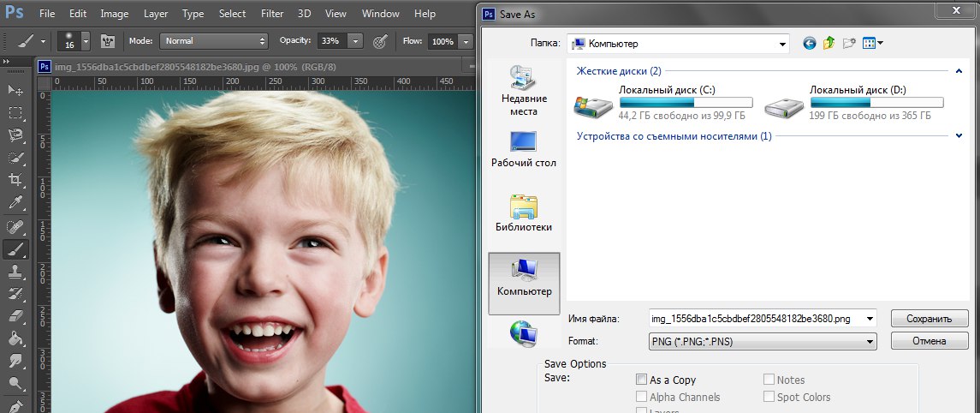This screenshot has width=980, height=413.
Task: Collapse the Жесткие диски group
Action: pyautogui.click(x=959, y=71)
